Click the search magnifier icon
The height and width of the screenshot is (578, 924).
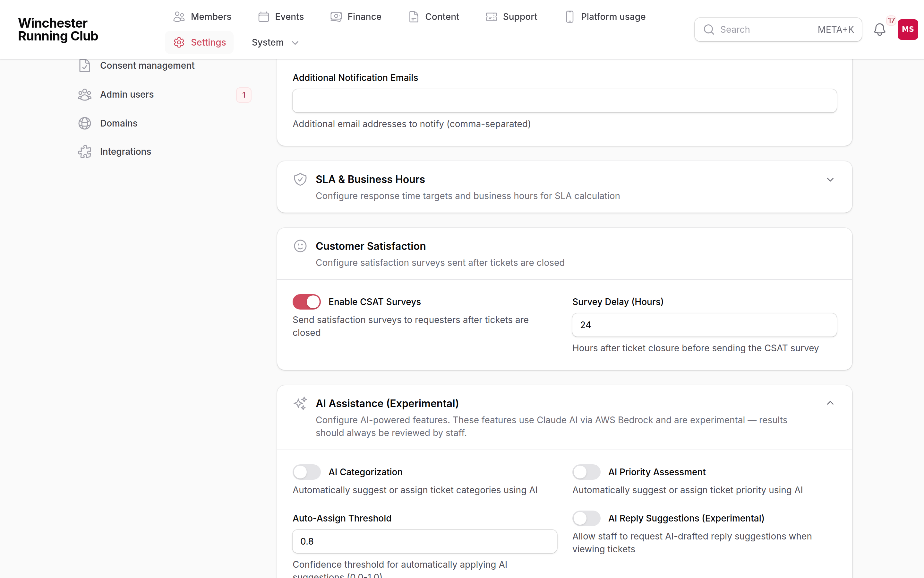click(709, 30)
